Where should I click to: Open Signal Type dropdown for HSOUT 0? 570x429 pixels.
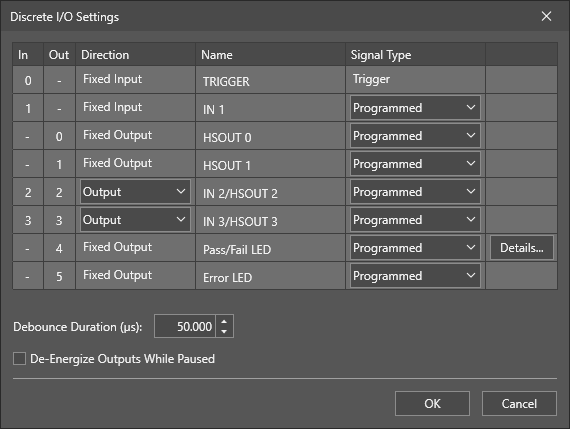click(x=415, y=136)
